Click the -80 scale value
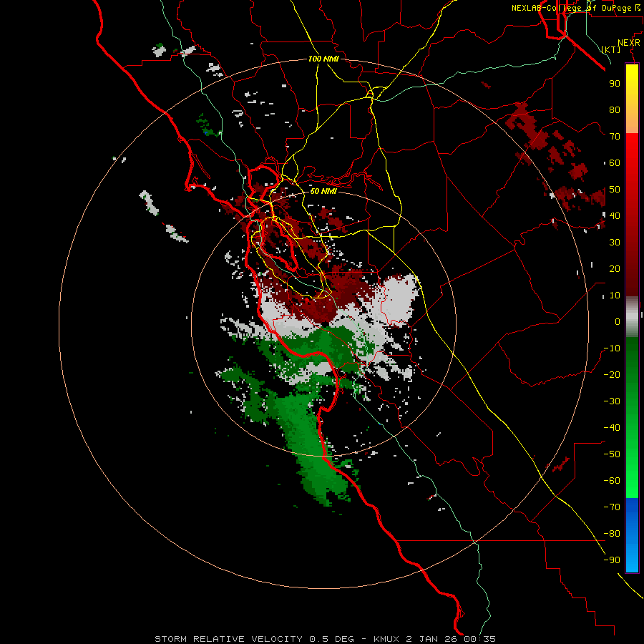 (x=612, y=534)
